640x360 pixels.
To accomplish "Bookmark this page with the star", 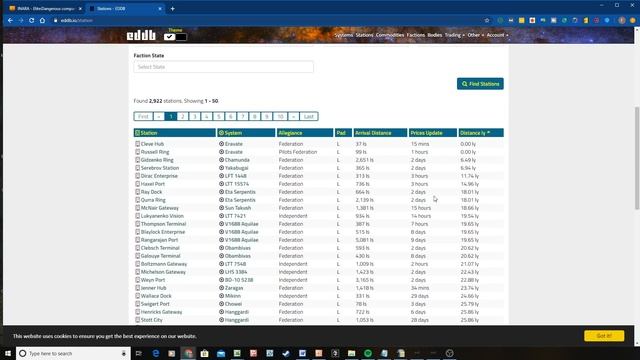I will pyautogui.click(x=487, y=20).
